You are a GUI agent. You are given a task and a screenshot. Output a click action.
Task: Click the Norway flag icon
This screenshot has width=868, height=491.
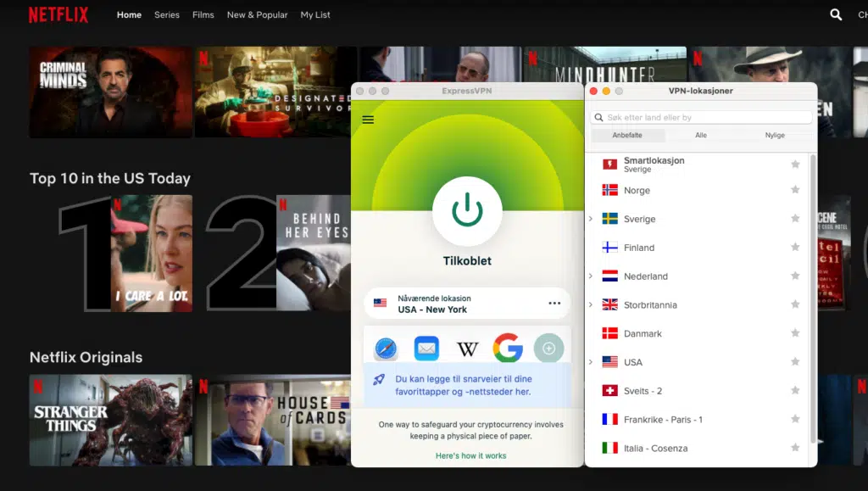click(x=609, y=190)
